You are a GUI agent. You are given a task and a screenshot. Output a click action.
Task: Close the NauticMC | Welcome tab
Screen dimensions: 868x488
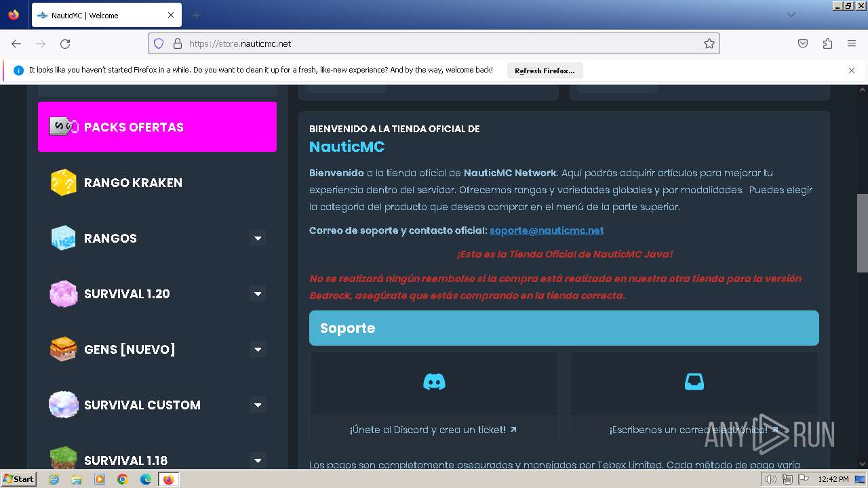point(171,15)
